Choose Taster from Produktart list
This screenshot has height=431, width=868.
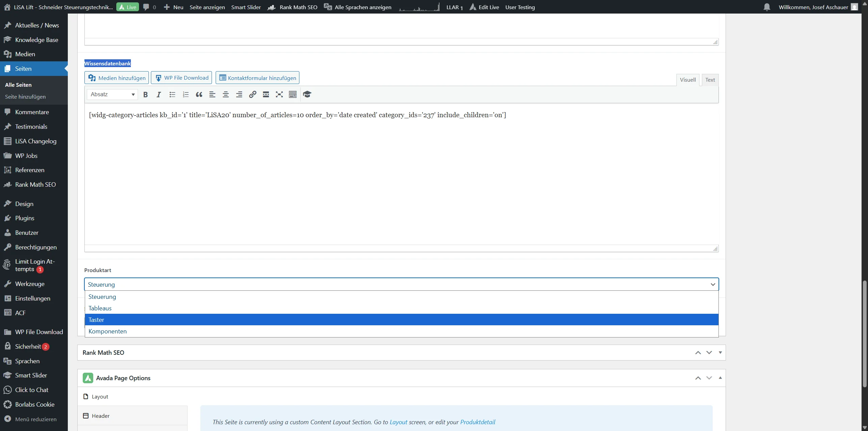pyautogui.click(x=96, y=320)
